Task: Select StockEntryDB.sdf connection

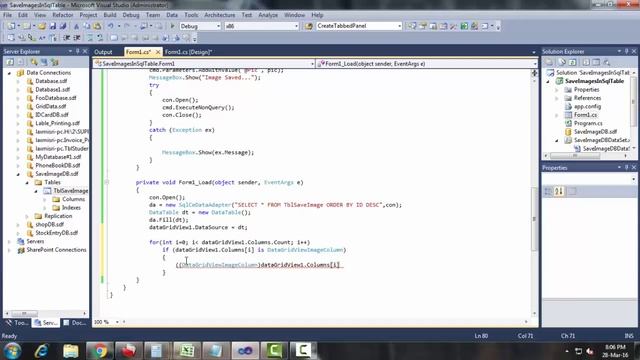Action: [56, 233]
